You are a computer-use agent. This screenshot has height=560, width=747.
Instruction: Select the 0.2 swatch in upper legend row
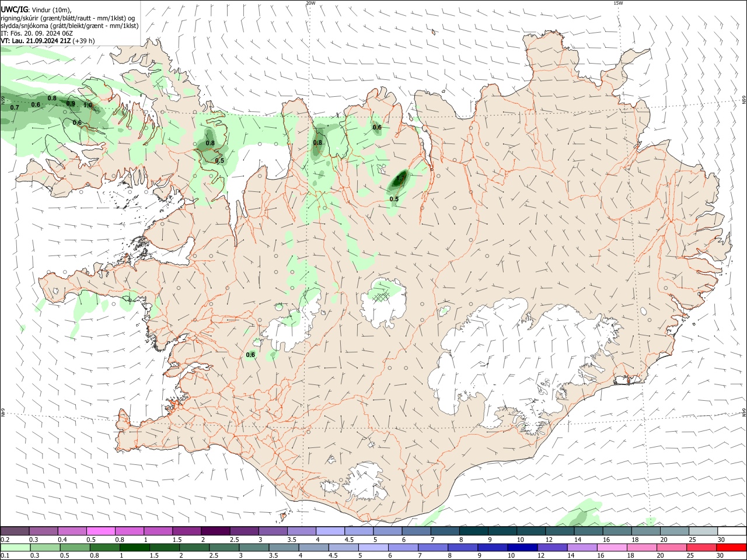tap(15, 531)
